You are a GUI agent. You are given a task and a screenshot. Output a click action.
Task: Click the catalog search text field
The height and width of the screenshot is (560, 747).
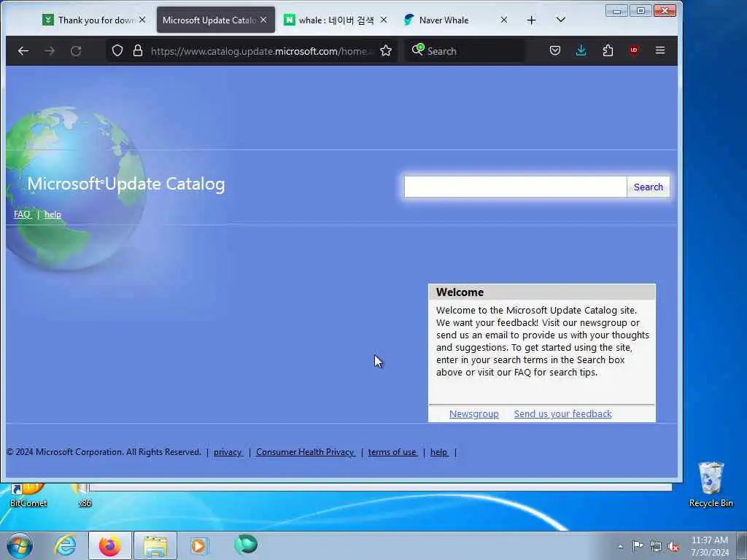click(x=516, y=187)
